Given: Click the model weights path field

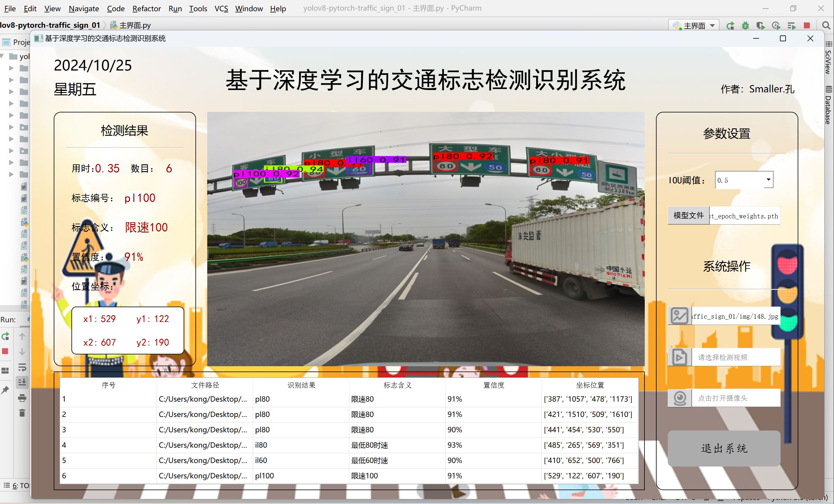Looking at the screenshot, I should click(745, 216).
